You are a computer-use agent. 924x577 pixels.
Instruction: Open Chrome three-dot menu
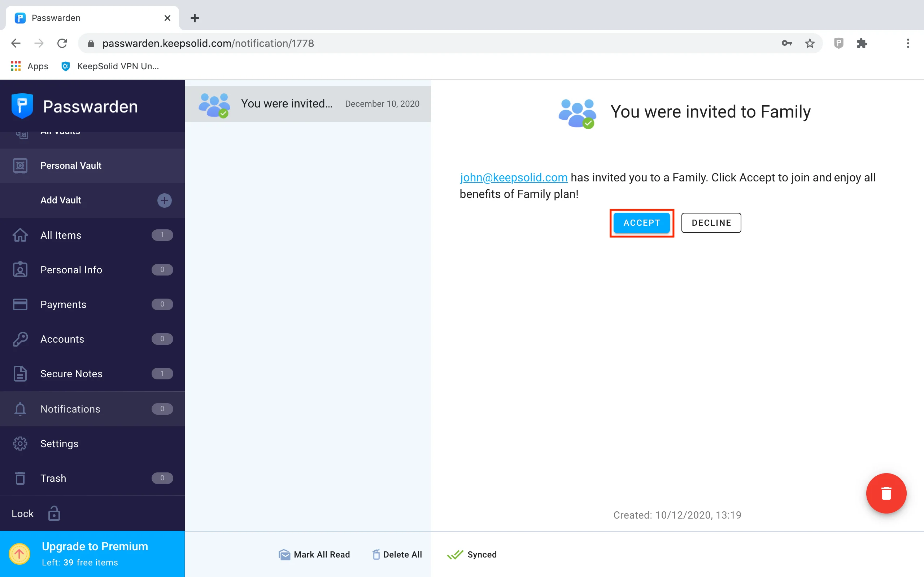click(x=908, y=43)
